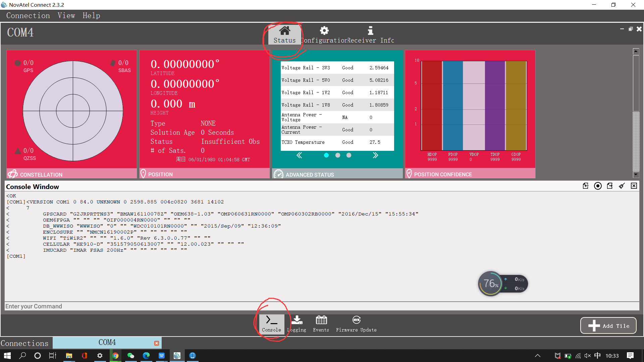Select second Advanced Status page dot
The width and height of the screenshot is (644, 362).
point(338,155)
